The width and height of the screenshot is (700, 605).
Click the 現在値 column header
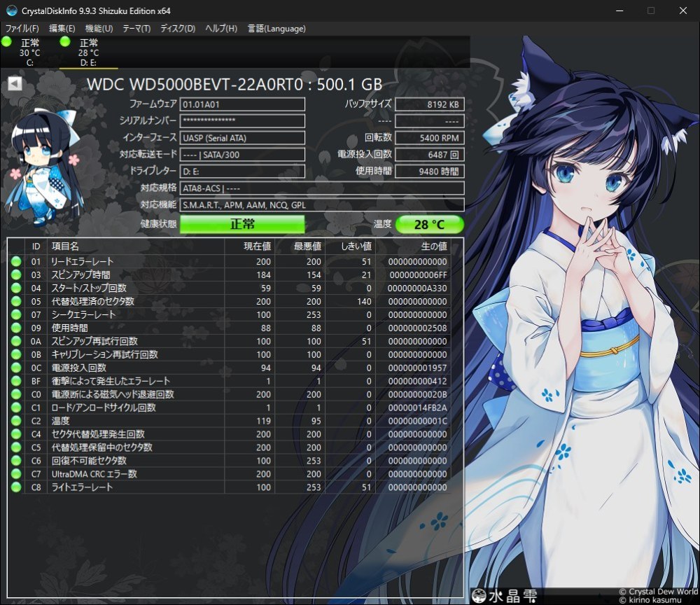point(250,246)
